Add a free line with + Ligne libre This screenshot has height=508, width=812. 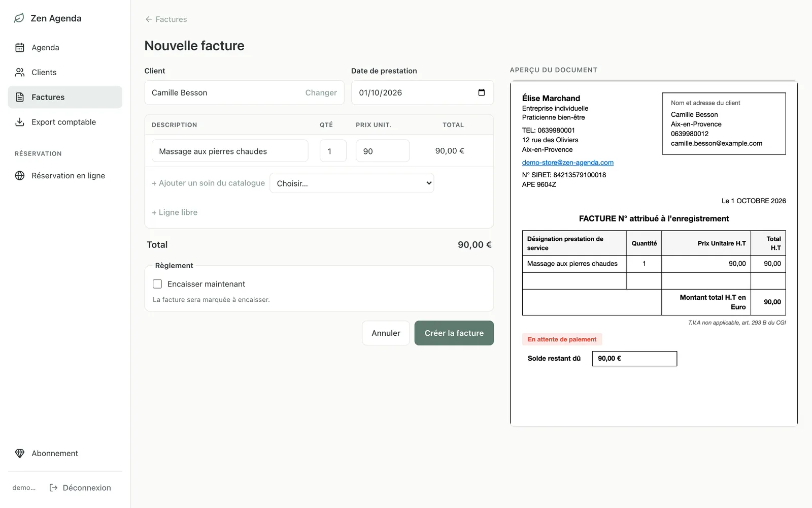pos(175,212)
